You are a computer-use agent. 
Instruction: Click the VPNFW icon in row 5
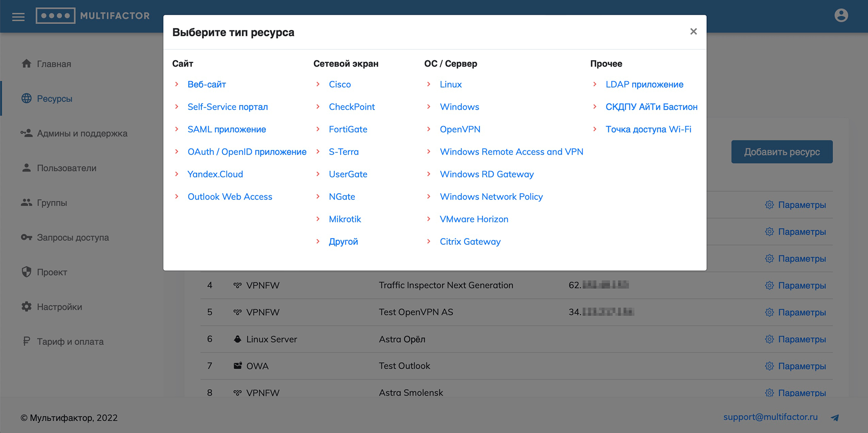pyautogui.click(x=237, y=312)
